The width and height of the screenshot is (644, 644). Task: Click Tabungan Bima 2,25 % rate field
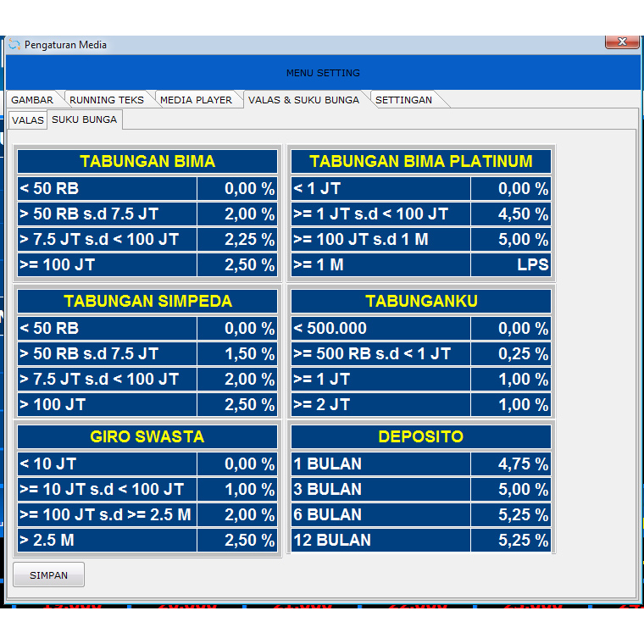point(237,240)
